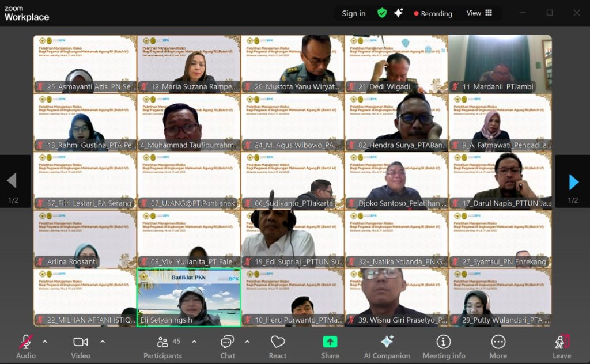Expand the chevron next to Participants

pyautogui.click(x=194, y=342)
